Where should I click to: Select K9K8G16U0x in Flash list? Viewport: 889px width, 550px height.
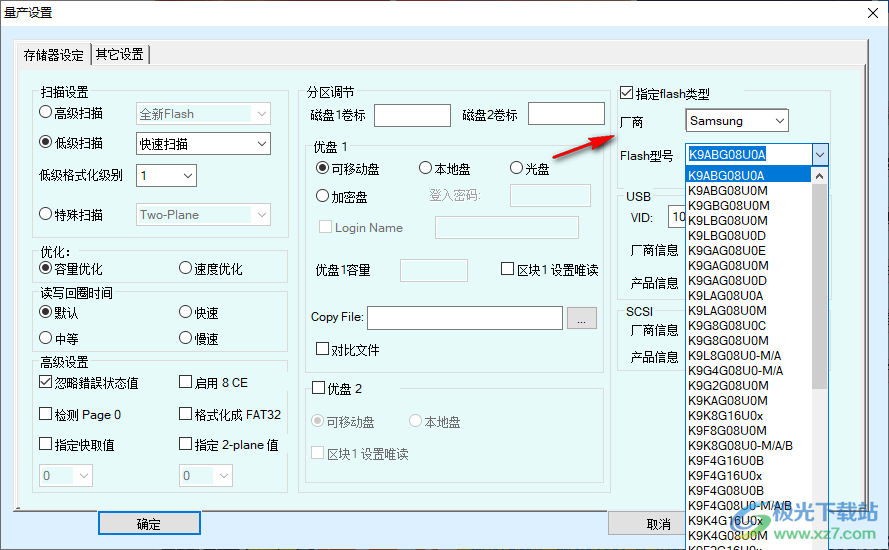tap(748, 416)
